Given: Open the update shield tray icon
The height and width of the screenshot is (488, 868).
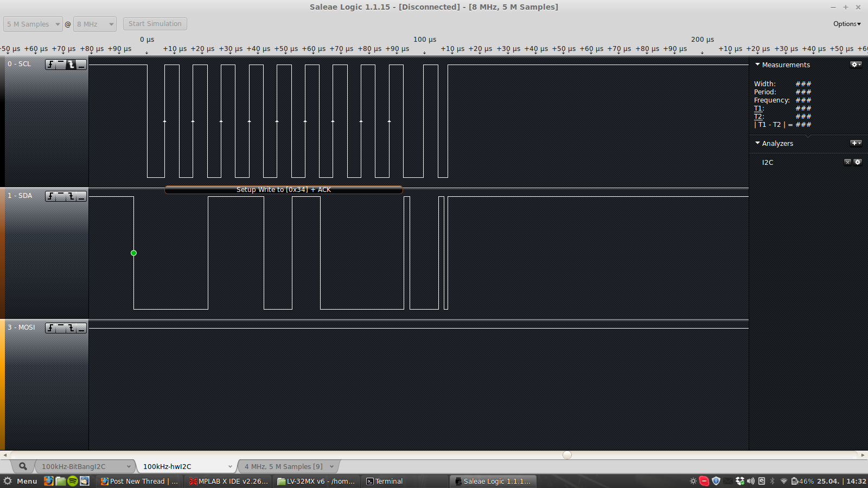Looking at the screenshot, I should (x=716, y=481).
